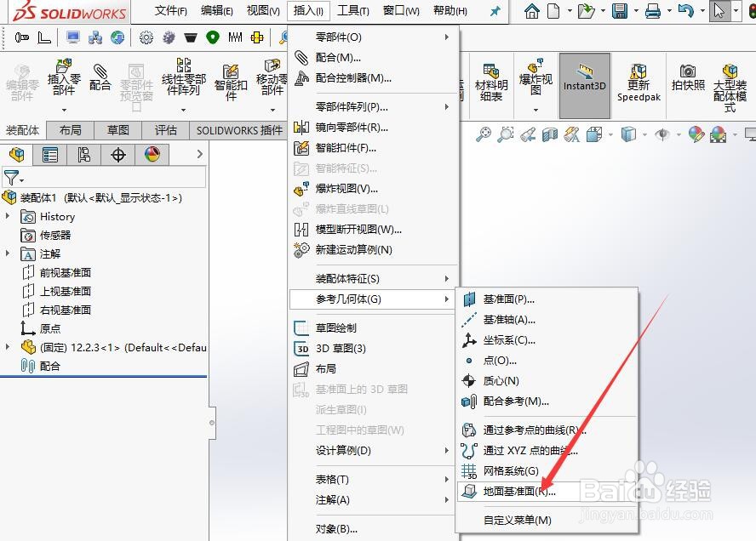Click the 材料明细表 bill of materials button
Screen dimensions: 756x541
tap(491, 83)
